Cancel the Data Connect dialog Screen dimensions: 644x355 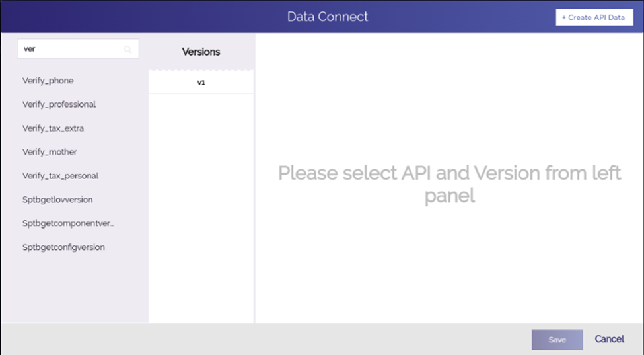[610, 339]
